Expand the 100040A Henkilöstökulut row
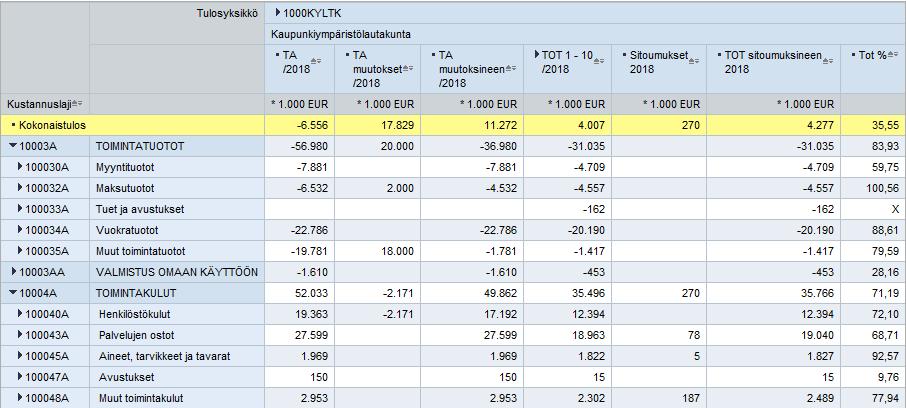 coord(20,314)
